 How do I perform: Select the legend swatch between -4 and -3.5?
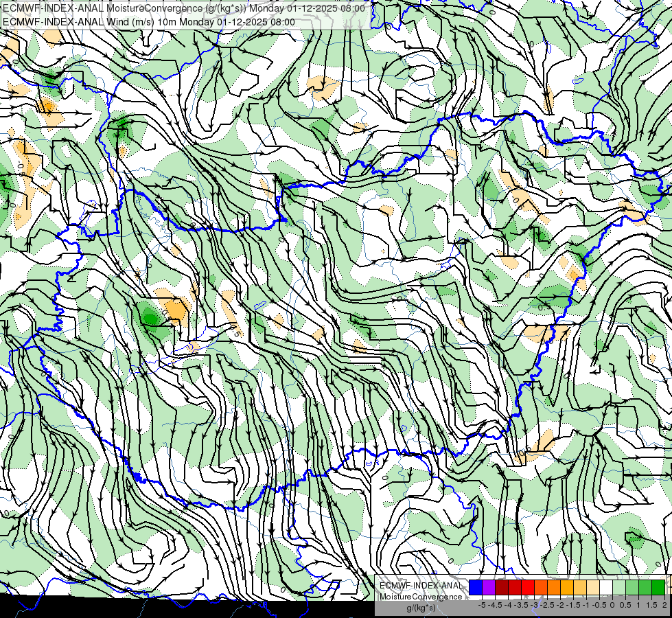click(x=515, y=588)
